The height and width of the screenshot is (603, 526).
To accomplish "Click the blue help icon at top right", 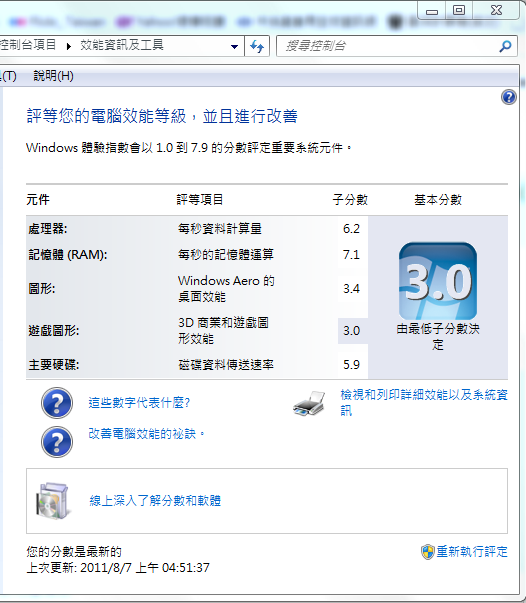I will 509,97.
